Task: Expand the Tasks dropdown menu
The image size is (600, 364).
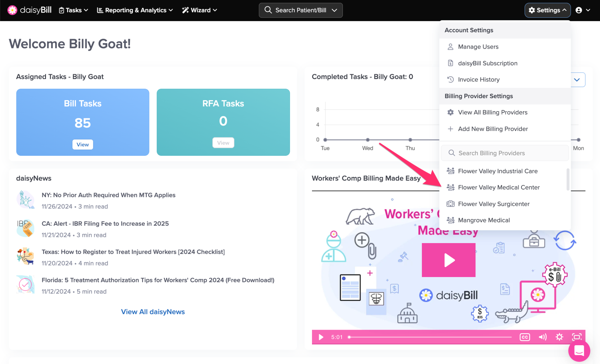Action: point(74,10)
